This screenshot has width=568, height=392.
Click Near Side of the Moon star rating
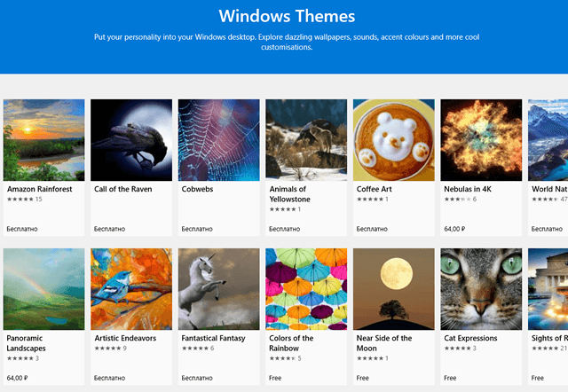[370, 358]
